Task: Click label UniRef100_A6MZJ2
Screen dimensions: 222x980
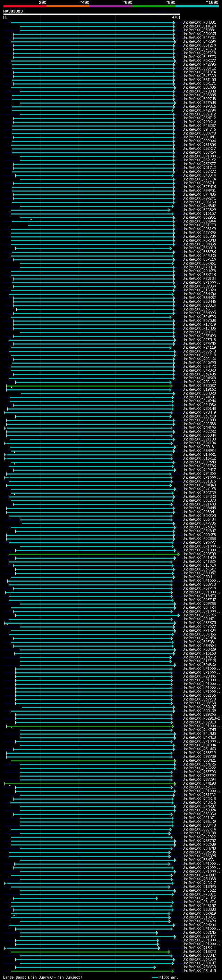Action: coord(199,118)
